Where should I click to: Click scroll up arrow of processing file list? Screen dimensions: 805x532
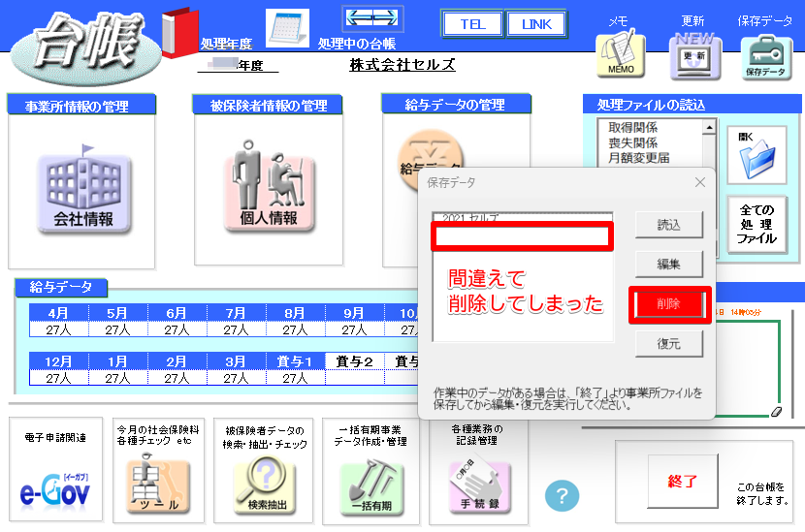coord(710,127)
